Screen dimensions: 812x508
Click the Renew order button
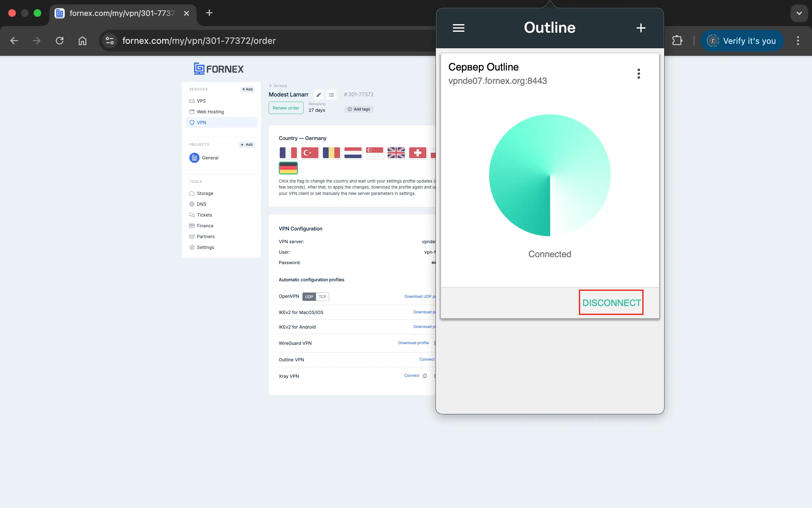click(x=286, y=108)
